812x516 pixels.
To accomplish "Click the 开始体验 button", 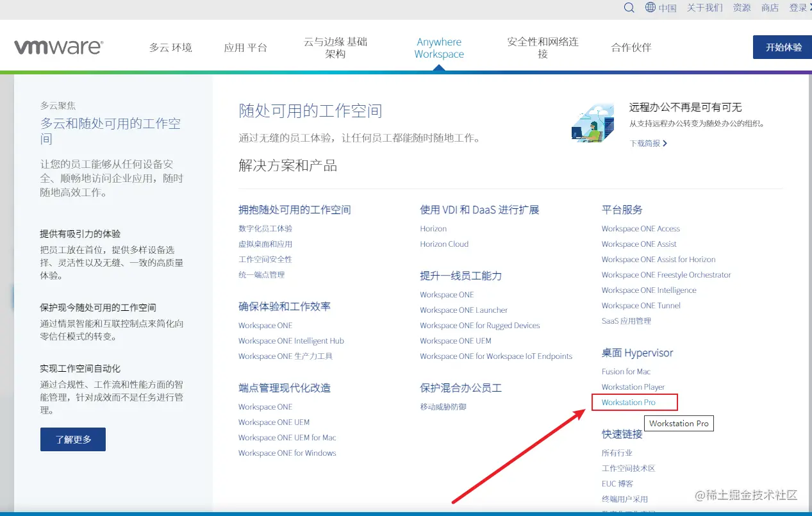I will tap(783, 47).
